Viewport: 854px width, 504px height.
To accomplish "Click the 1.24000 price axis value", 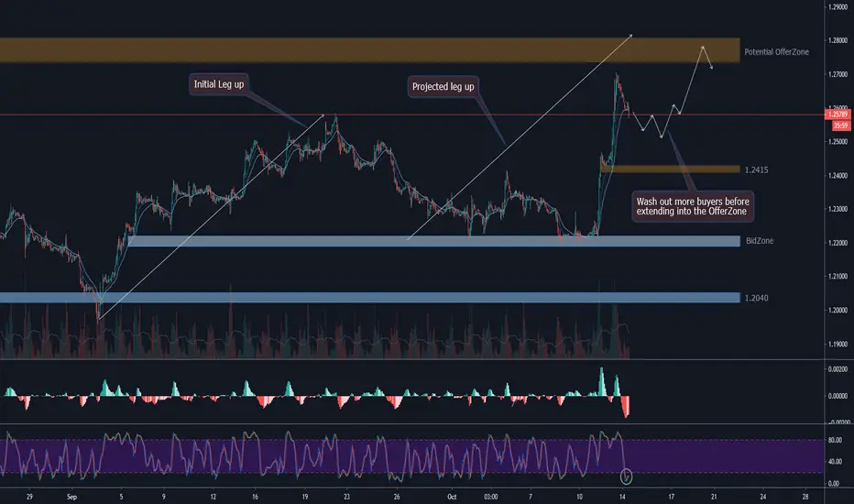I will (x=838, y=175).
